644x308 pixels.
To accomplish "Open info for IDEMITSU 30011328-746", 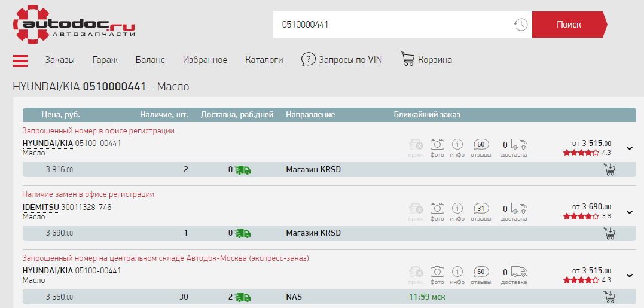I will point(457,208).
